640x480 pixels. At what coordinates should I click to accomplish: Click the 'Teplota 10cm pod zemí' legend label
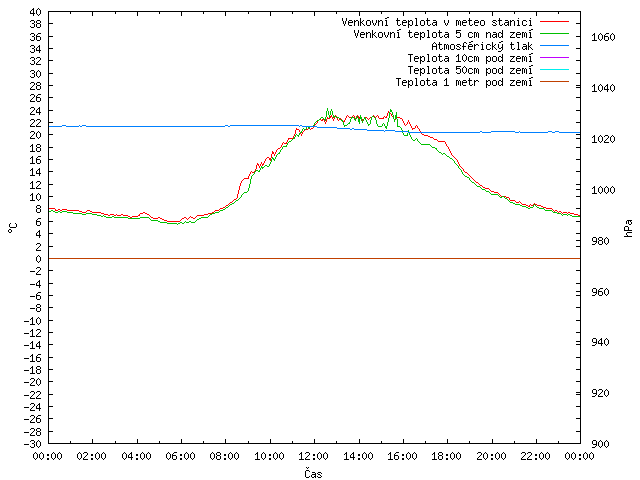click(470, 58)
